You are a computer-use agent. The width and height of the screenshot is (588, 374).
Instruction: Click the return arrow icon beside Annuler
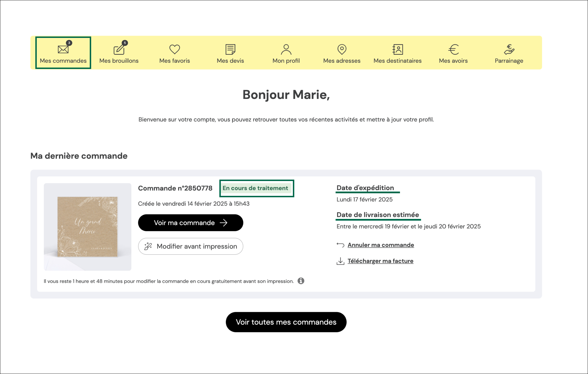click(x=340, y=245)
